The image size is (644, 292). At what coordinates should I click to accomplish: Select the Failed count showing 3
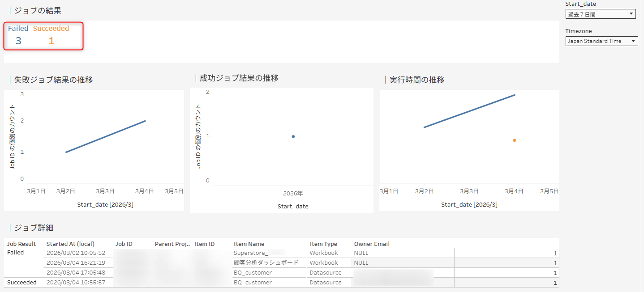click(18, 40)
